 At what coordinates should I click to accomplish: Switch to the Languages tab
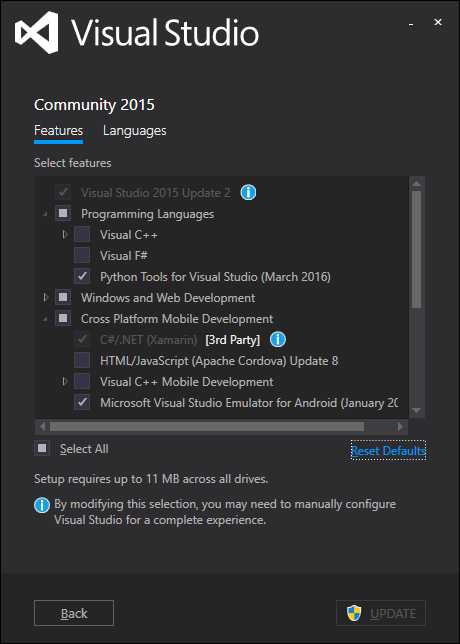pyautogui.click(x=135, y=131)
